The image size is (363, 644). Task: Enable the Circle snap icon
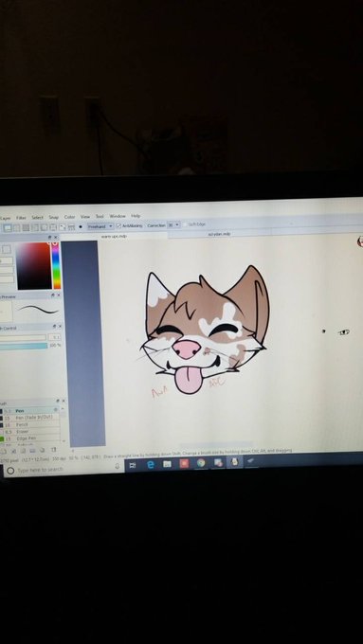coord(53,227)
